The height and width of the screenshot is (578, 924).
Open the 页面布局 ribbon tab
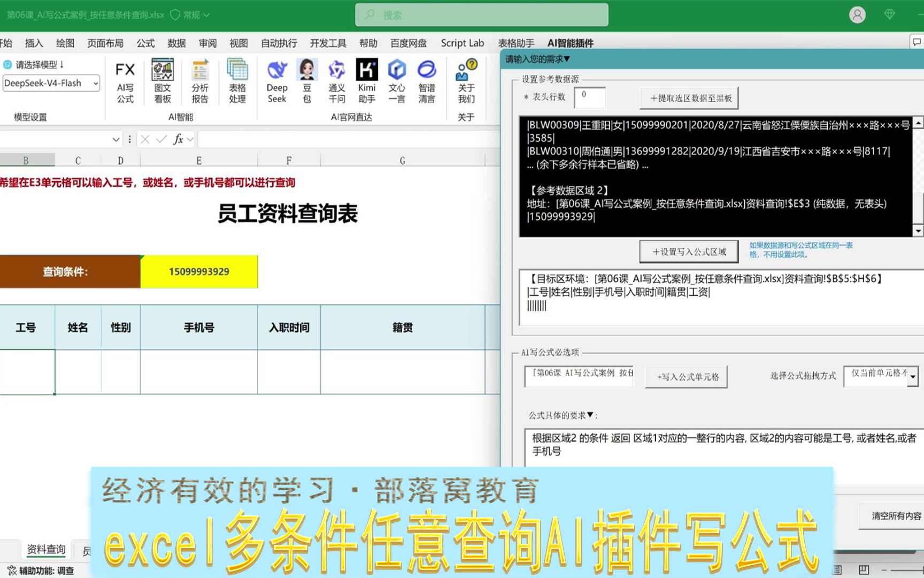point(105,43)
